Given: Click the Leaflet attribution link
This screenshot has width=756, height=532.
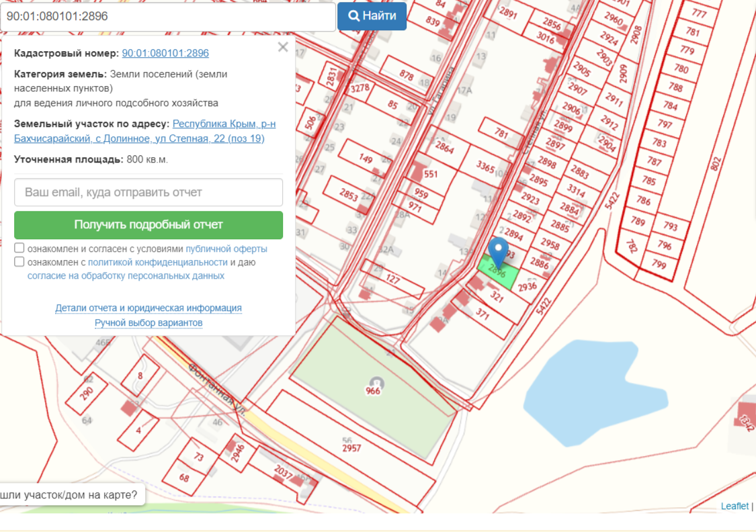Looking at the screenshot, I should click(734, 506).
